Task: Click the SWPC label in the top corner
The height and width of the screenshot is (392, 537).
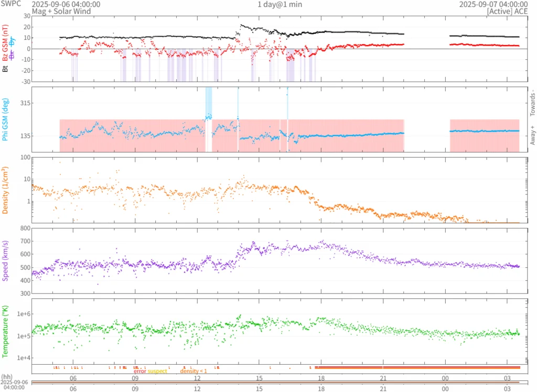Action: click(x=12, y=4)
